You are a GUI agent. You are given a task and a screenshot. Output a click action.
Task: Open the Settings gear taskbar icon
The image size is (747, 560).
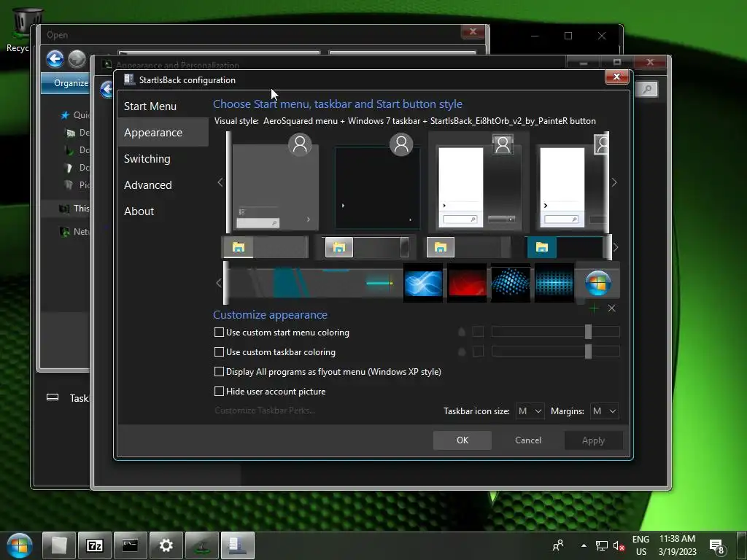pos(166,545)
